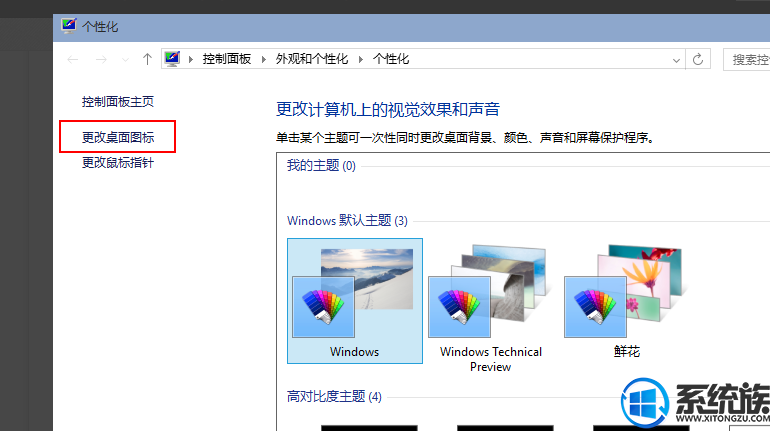770x431 pixels.
Task: Click the 鲜花 theme label text
Action: click(627, 352)
